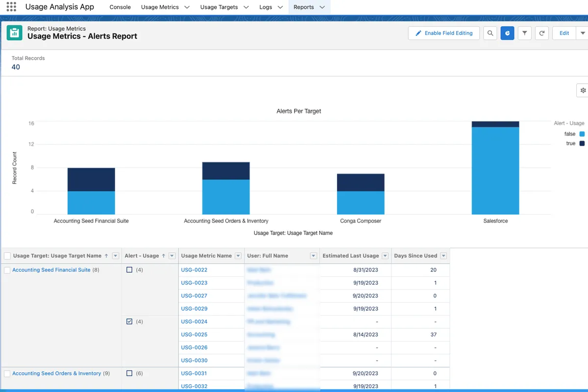Screen dimensions: 588x392
Task: Open Accounting Seed Orders & Inventory link
Action: 57,373
